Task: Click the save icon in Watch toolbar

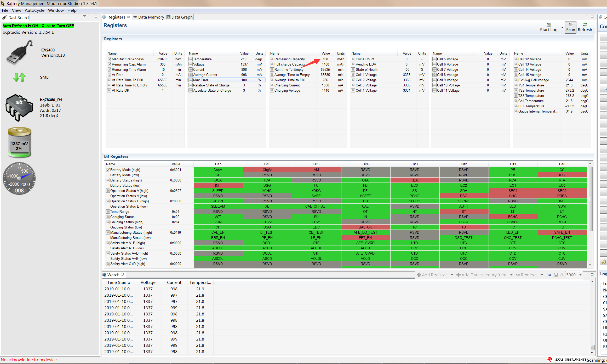Action: (556, 275)
